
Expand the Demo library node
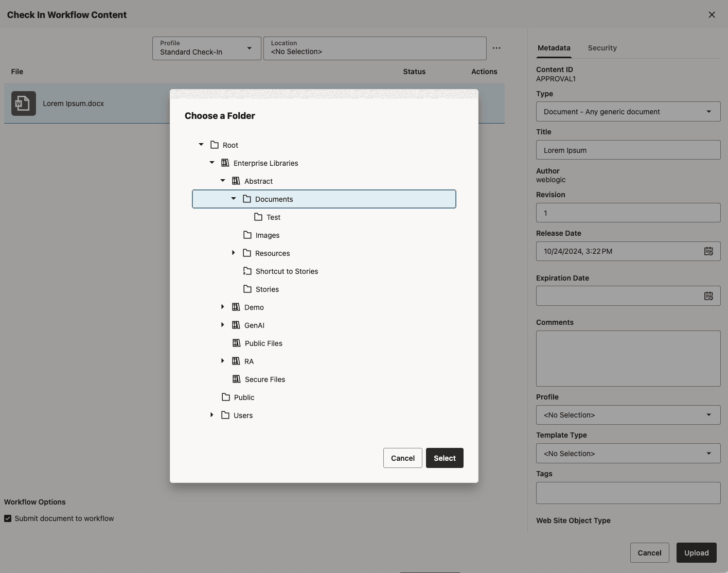pyautogui.click(x=223, y=307)
